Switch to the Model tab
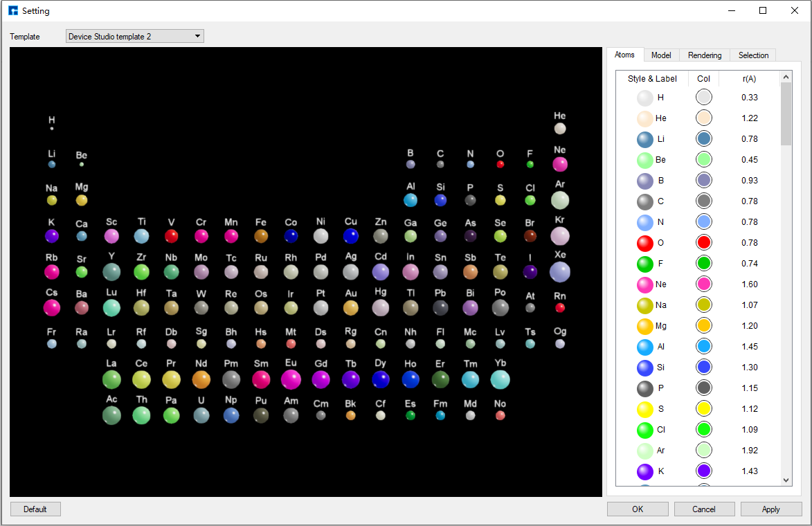The width and height of the screenshot is (812, 526). click(661, 55)
